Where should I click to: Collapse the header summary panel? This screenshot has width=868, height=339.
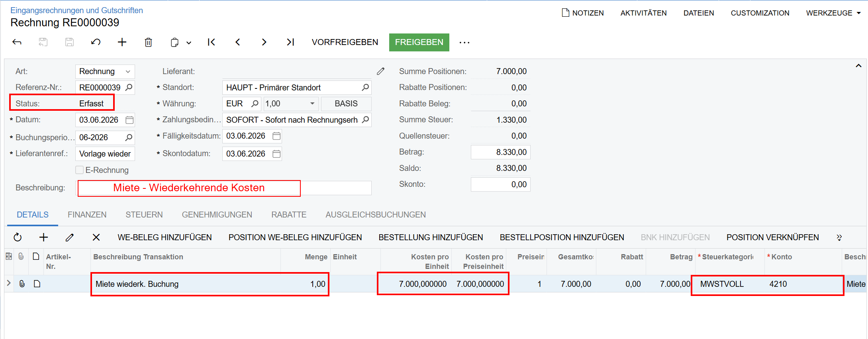point(858,66)
